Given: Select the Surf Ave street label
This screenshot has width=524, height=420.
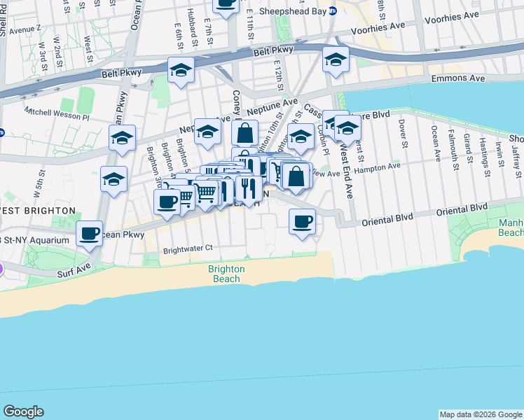Looking at the screenshot, I should [x=74, y=270].
